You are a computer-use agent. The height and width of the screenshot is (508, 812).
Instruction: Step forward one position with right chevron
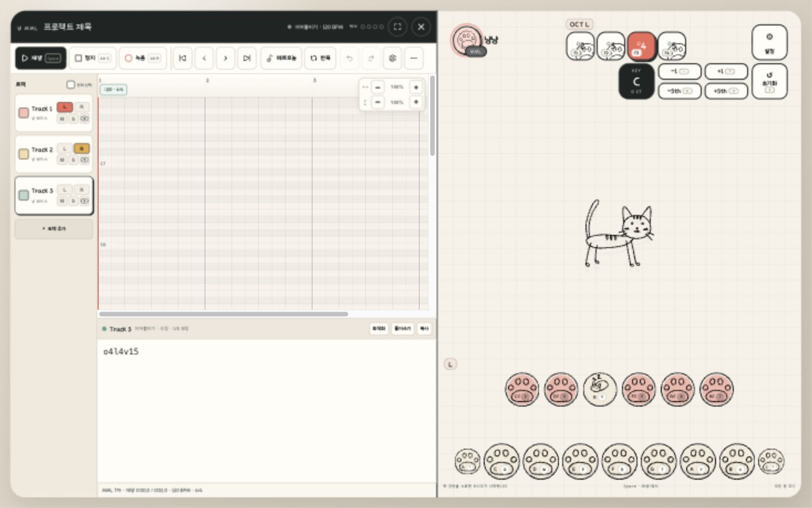[226, 58]
